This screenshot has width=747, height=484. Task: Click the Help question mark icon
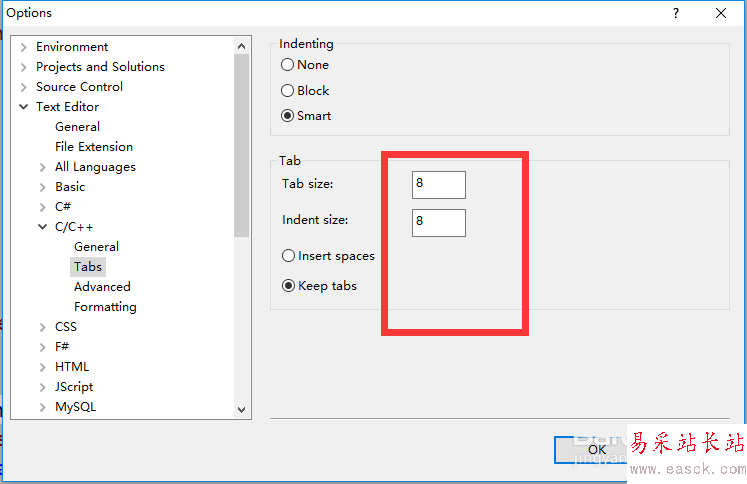tap(676, 13)
